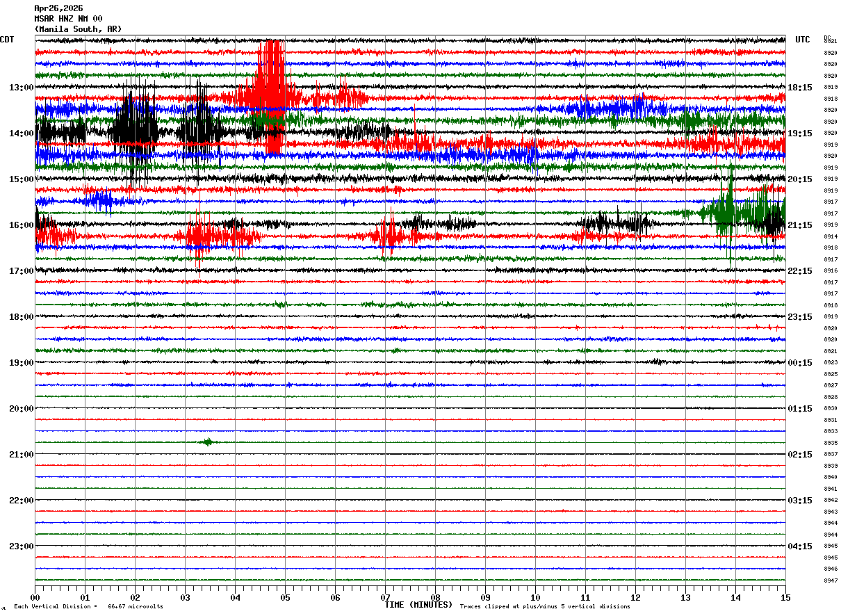The width and height of the screenshot is (841, 616).
Task: Click minute 05 on the time axis
Action: (285, 597)
